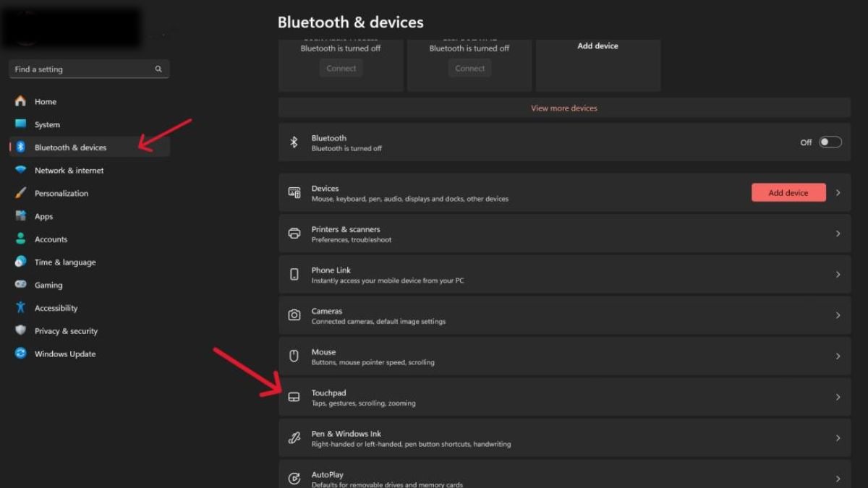
Task: Open Personalization settings section
Action: [x=90, y=193]
